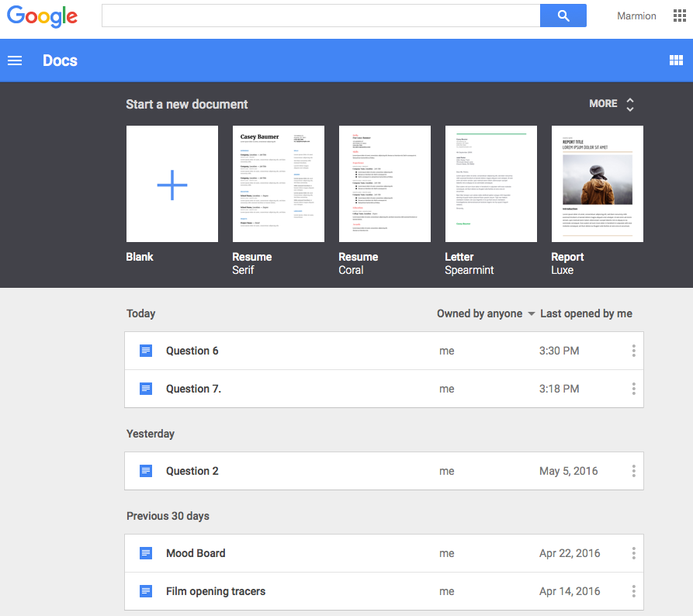Choose the Letter Spearmint template

pos(491,184)
